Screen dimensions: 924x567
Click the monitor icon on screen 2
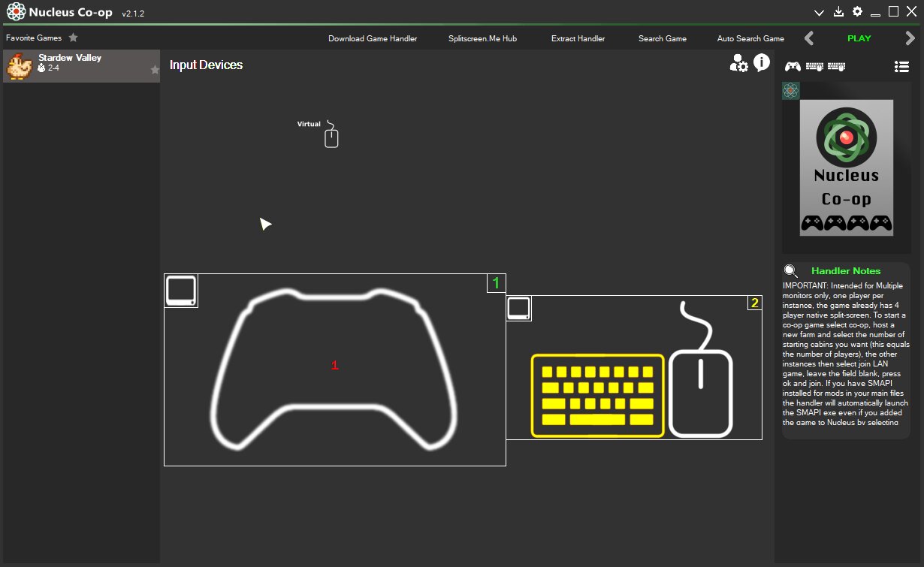[519, 308]
